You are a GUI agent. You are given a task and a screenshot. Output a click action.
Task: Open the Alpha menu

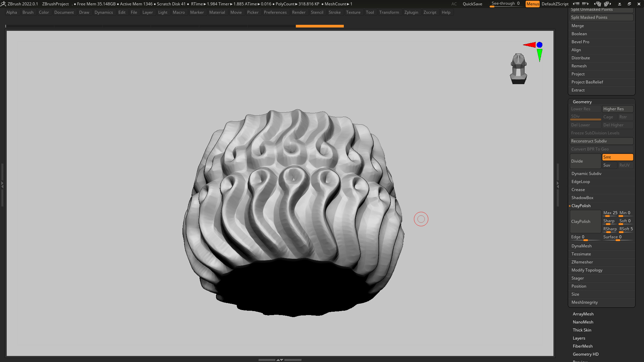12,12
